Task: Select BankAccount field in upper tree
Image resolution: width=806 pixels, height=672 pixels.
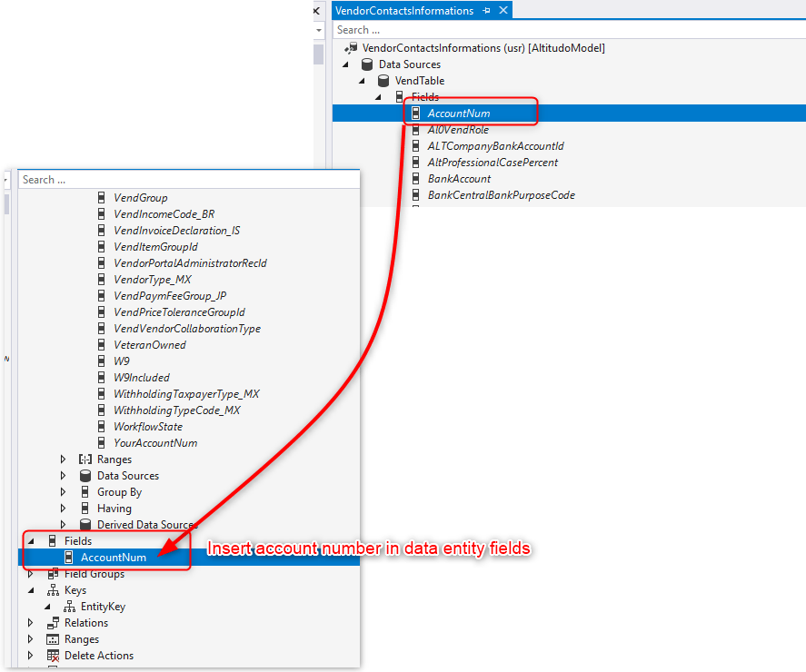Action: tap(460, 179)
